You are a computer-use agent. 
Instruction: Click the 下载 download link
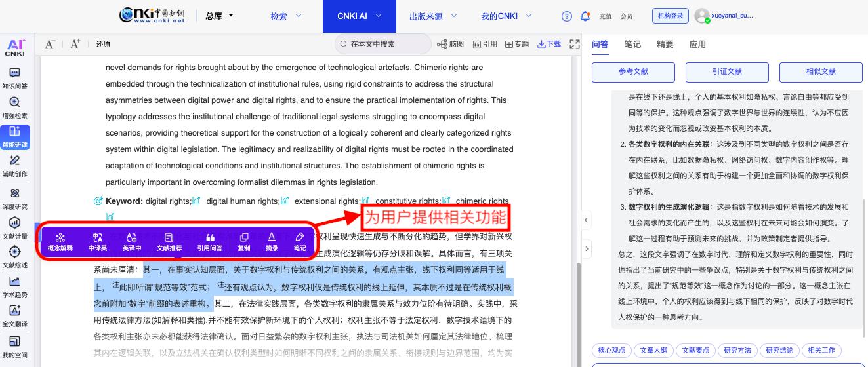(x=549, y=44)
